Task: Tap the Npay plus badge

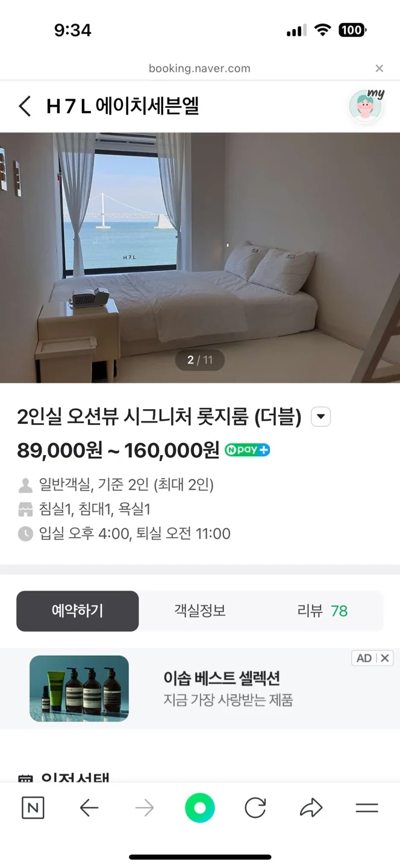Action: pos(247,450)
